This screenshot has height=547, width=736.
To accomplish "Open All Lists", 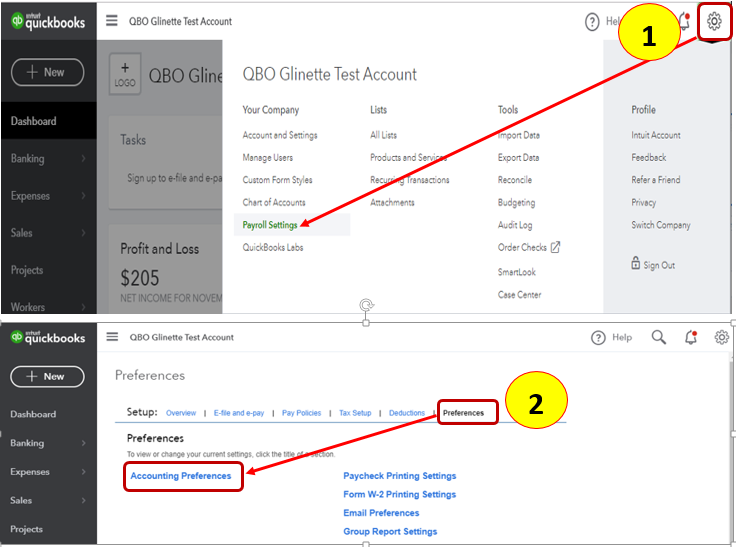I will click(383, 135).
